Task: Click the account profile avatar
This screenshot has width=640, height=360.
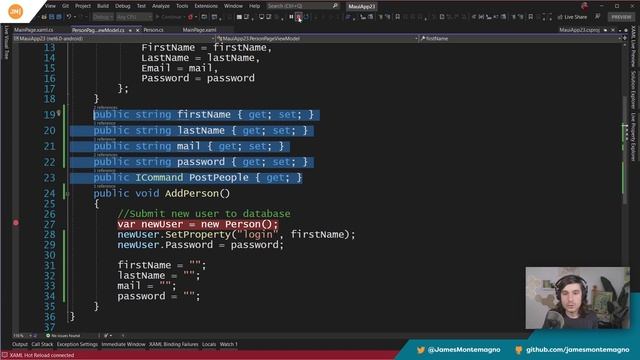Action: 584,6
